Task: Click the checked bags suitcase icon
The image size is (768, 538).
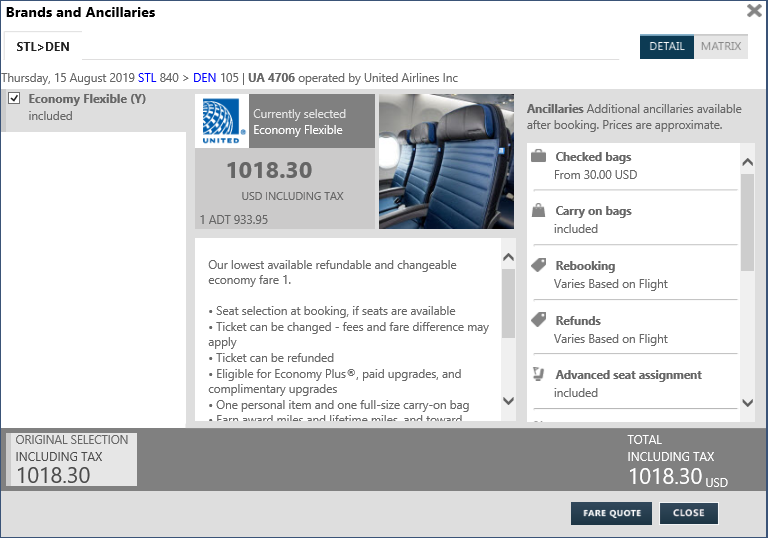Action: (x=538, y=156)
